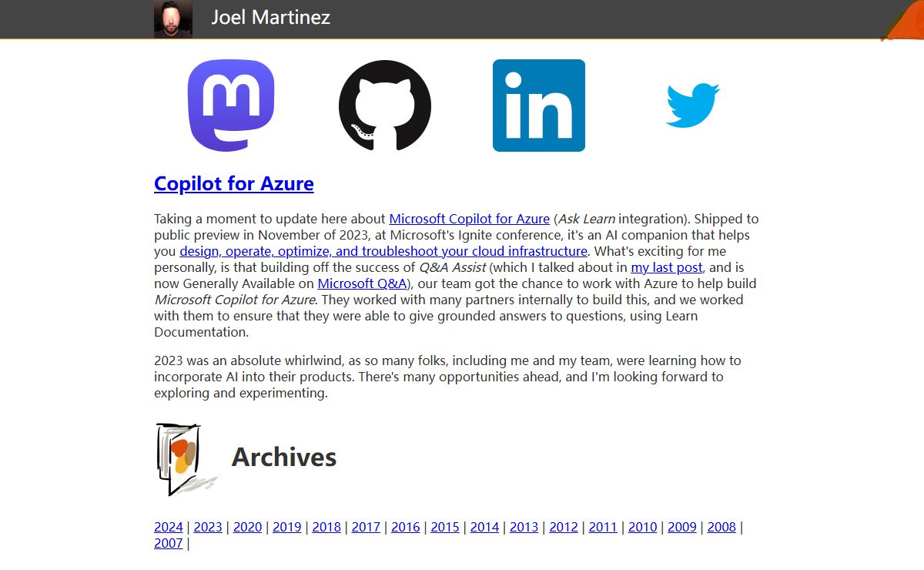Open the 2016 archive
This screenshot has width=924, height=570.
[x=406, y=527]
